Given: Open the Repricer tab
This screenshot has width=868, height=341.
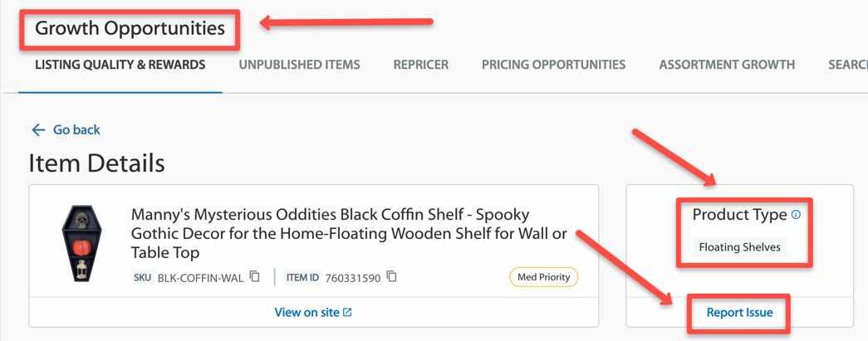Looking at the screenshot, I should point(421,65).
